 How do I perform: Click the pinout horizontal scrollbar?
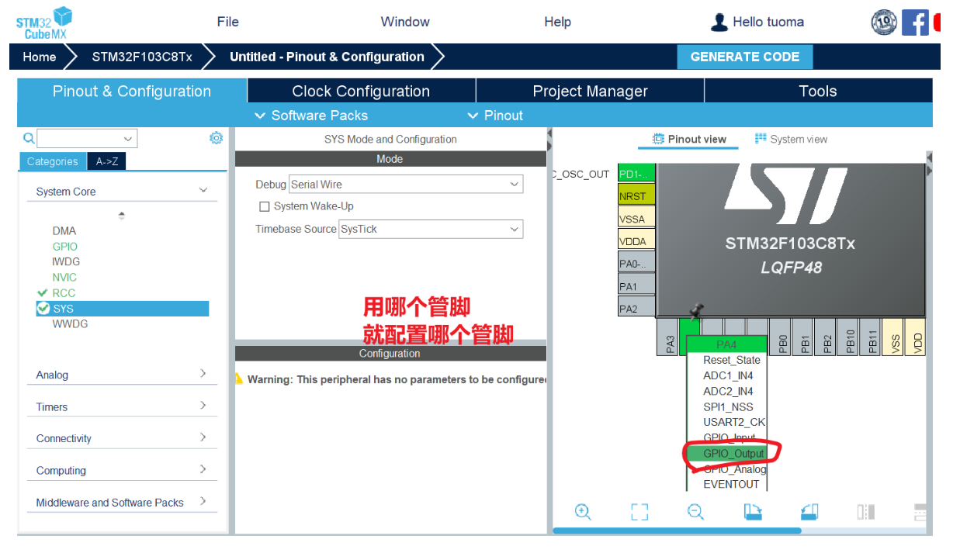tap(676, 531)
